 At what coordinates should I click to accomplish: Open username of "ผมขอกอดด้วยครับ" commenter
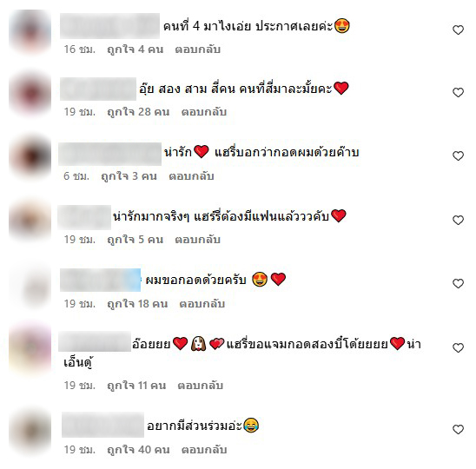(x=100, y=280)
